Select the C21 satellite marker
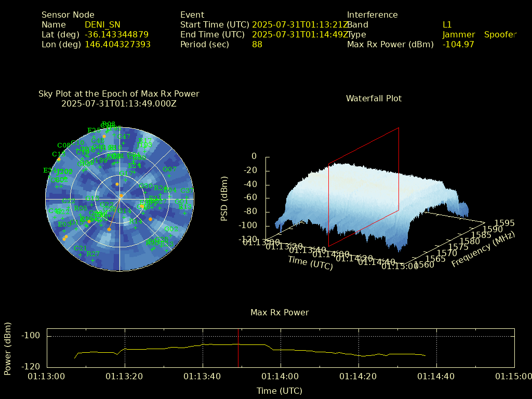 (x=81, y=254)
